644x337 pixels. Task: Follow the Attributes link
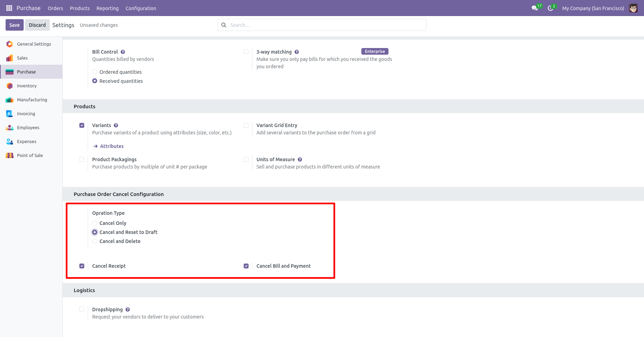108,146
